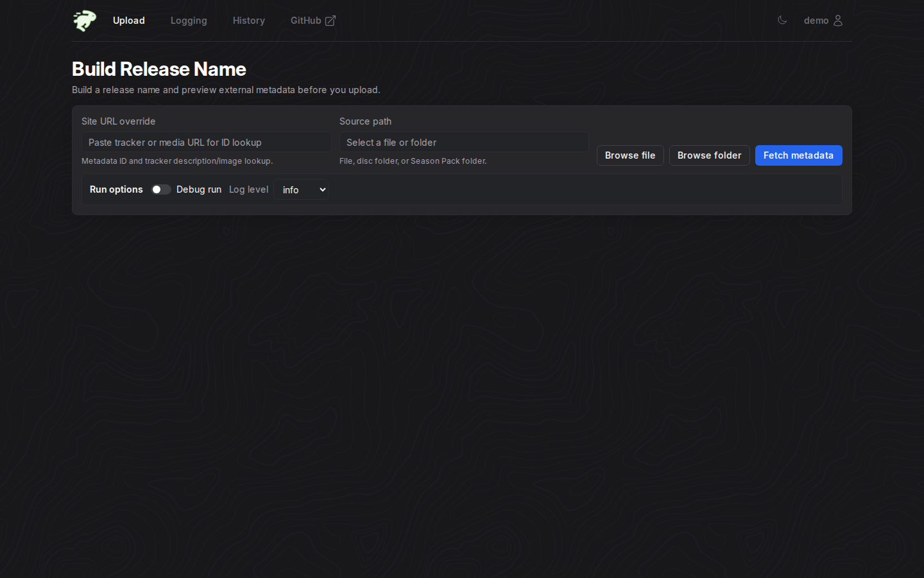This screenshot has width=924, height=578.
Task: Open the Upload tab
Action: pos(129,21)
